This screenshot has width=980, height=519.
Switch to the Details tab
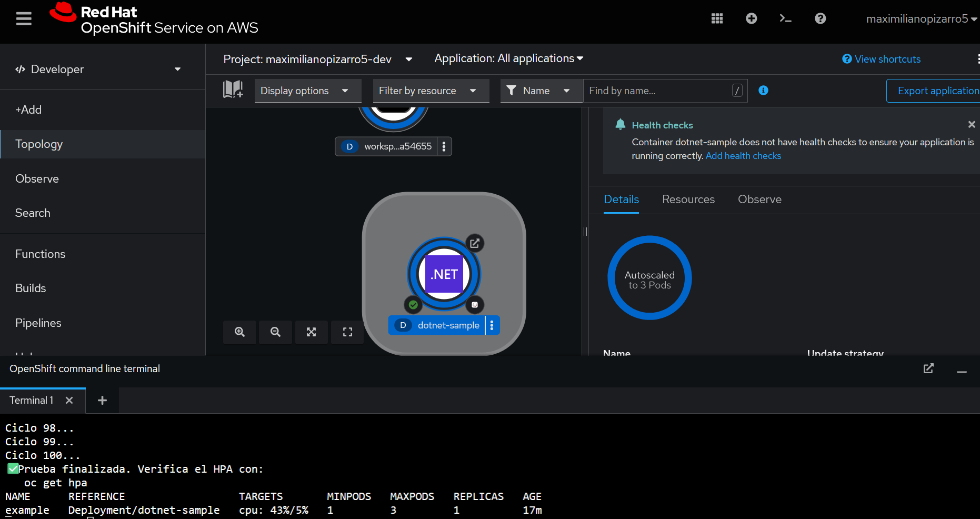621,199
